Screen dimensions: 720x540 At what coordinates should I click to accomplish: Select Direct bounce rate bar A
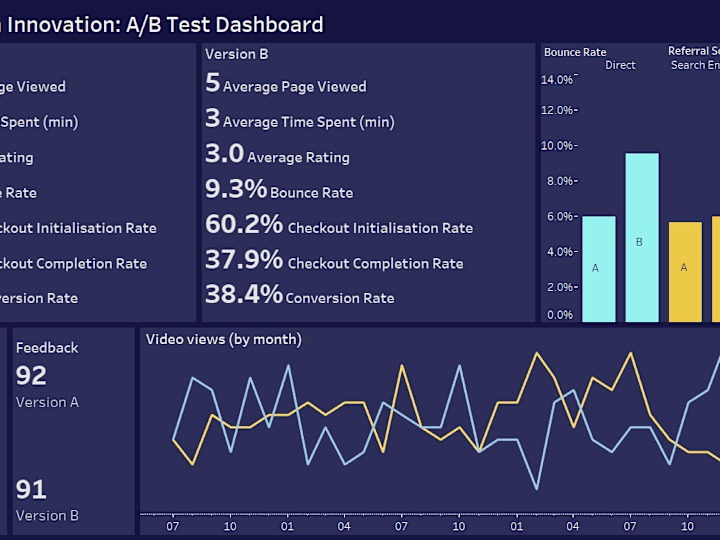click(599, 269)
